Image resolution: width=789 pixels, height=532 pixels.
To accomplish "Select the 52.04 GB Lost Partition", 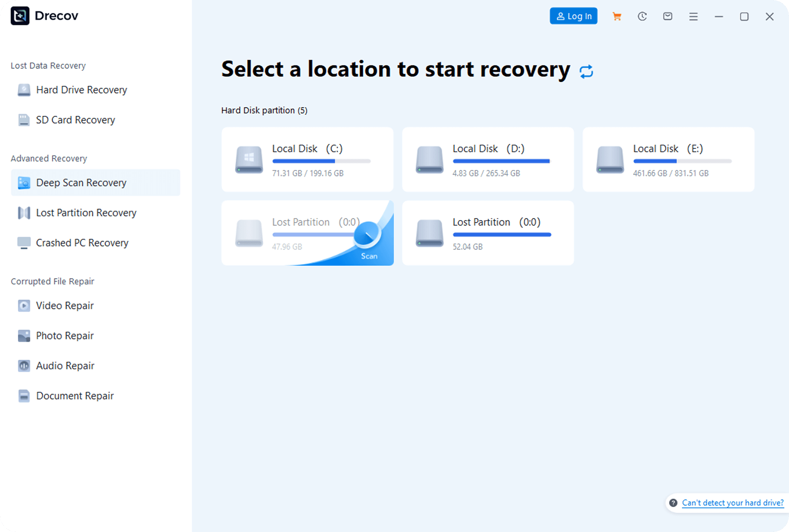I will tap(488, 233).
